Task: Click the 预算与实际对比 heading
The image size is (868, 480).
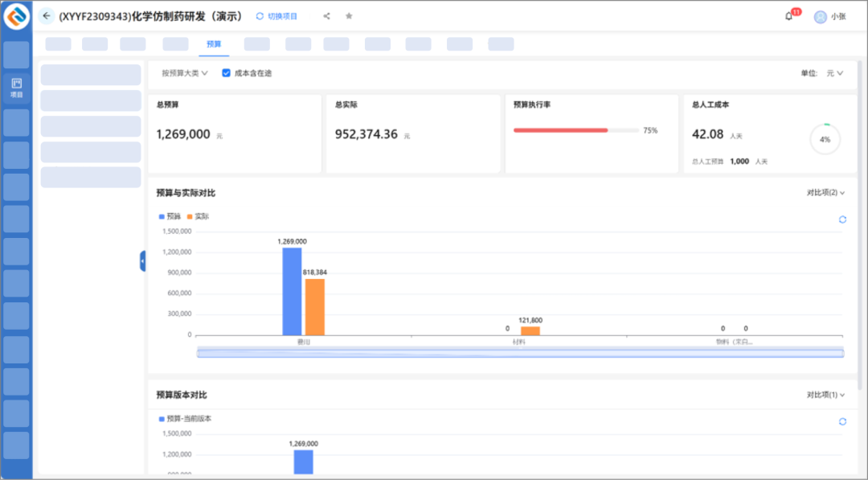Action: [186, 193]
